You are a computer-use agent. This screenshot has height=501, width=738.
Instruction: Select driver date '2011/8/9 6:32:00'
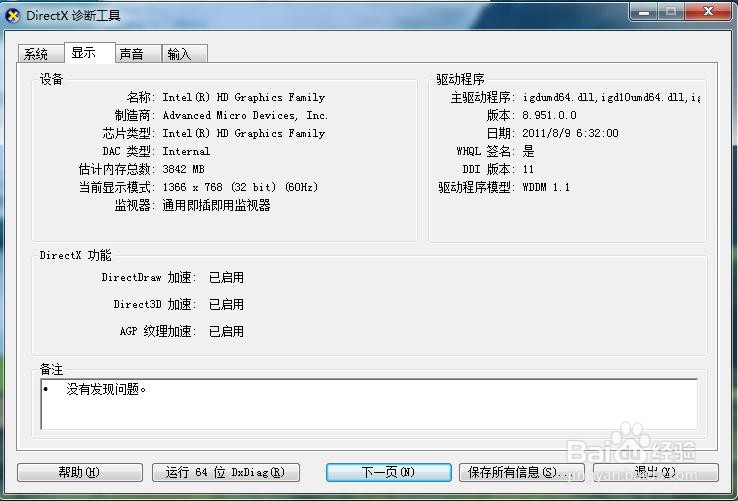(x=570, y=133)
